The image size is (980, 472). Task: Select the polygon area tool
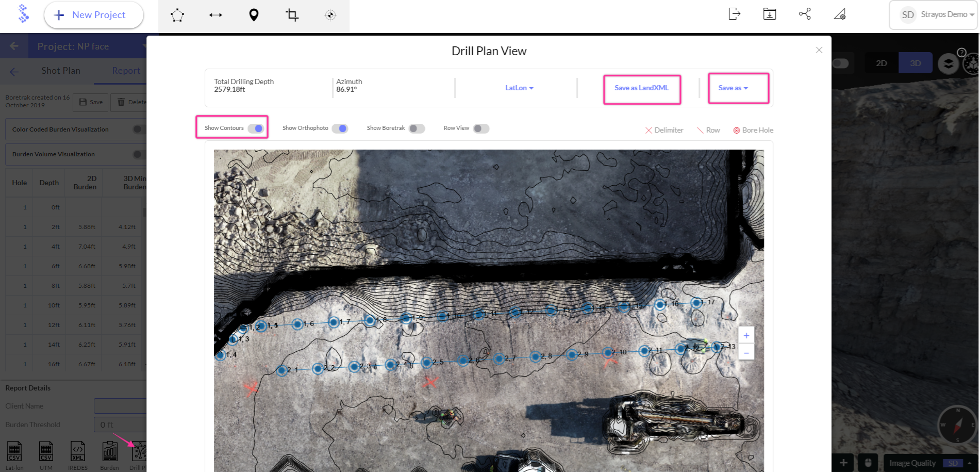tap(177, 15)
